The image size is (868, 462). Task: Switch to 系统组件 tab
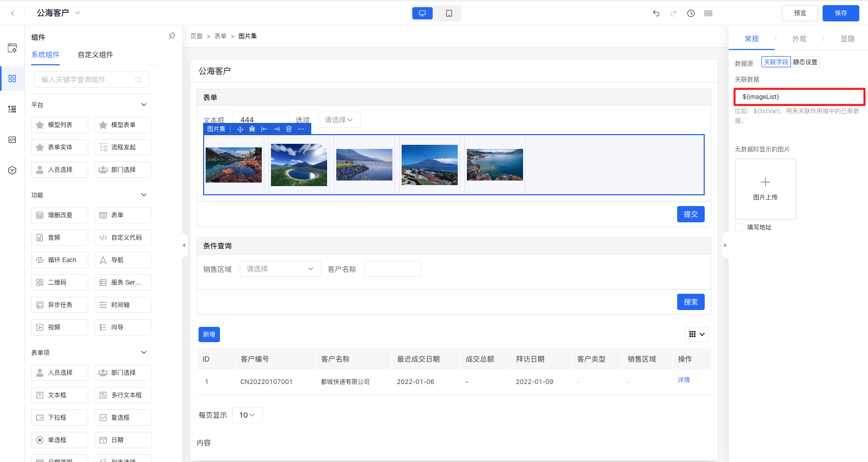45,55
